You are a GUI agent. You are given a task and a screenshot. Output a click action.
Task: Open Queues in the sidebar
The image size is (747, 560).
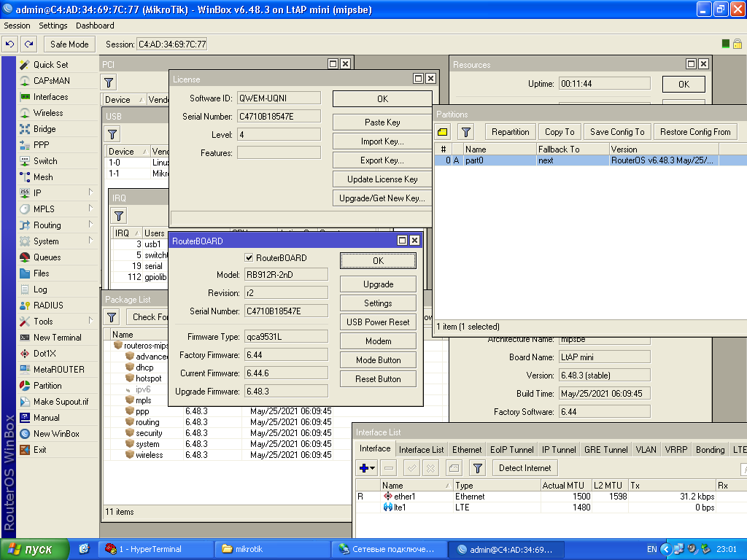47,257
